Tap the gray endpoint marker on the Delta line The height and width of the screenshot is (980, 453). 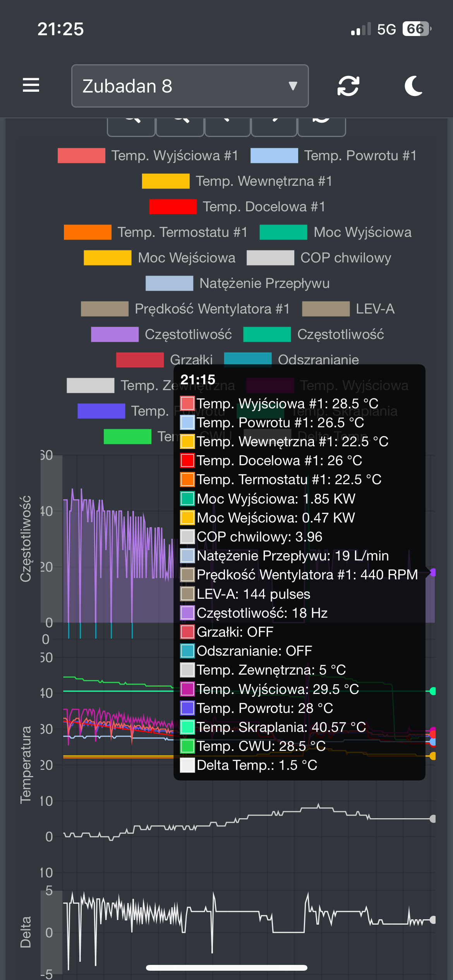433,920
